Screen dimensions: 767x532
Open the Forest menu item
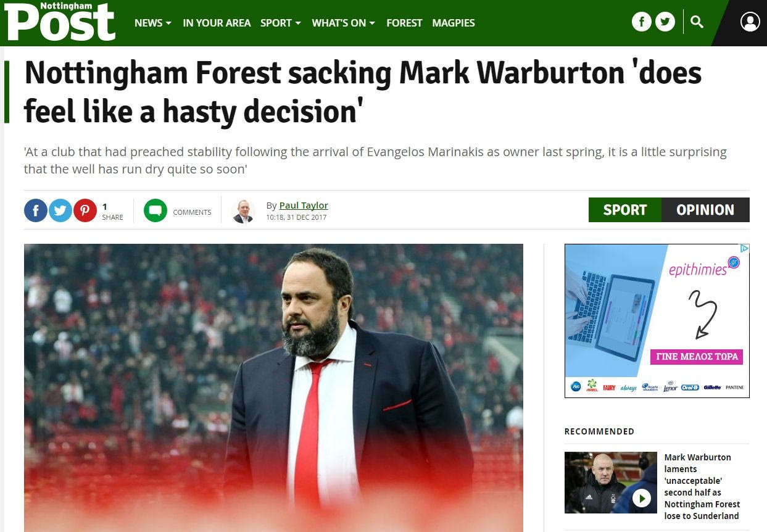click(x=404, y=23)
